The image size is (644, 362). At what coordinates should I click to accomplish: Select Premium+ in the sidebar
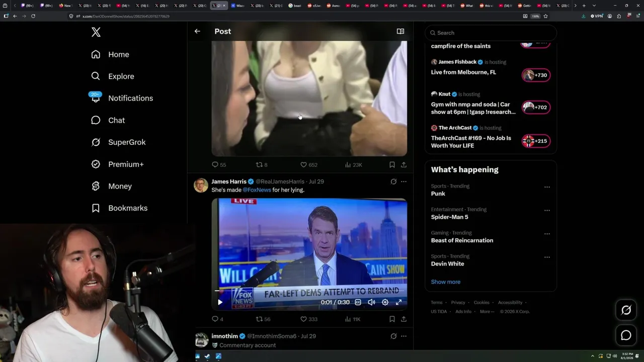pos(117,164)
